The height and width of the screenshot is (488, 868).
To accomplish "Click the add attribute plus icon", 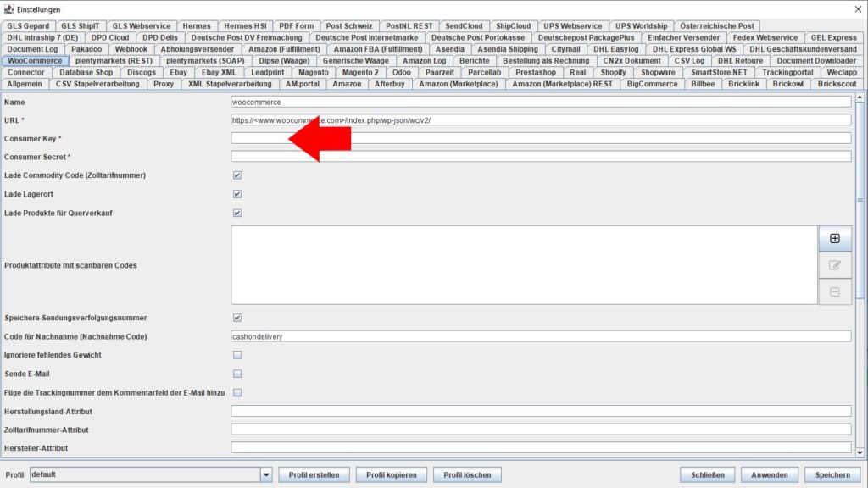I will 835,238.
